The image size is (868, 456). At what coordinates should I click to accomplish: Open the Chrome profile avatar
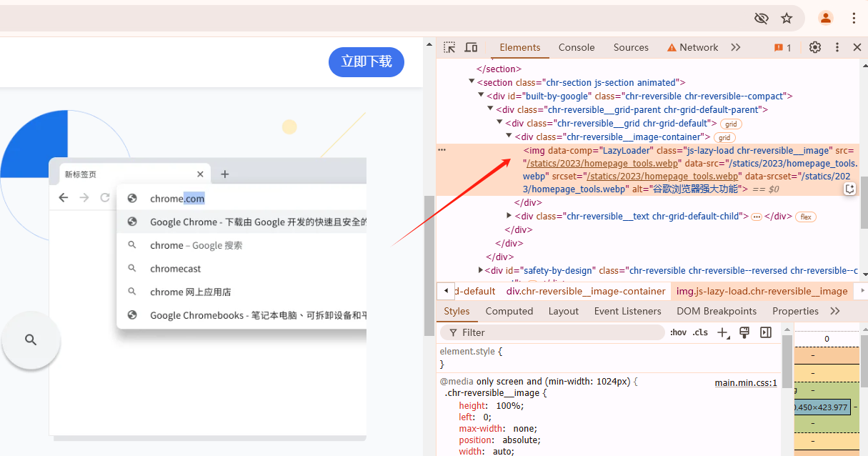[826, 18]
